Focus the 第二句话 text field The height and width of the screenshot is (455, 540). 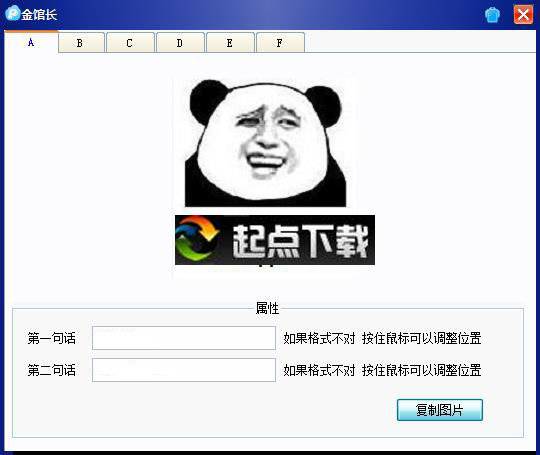[x=184, y=370]
